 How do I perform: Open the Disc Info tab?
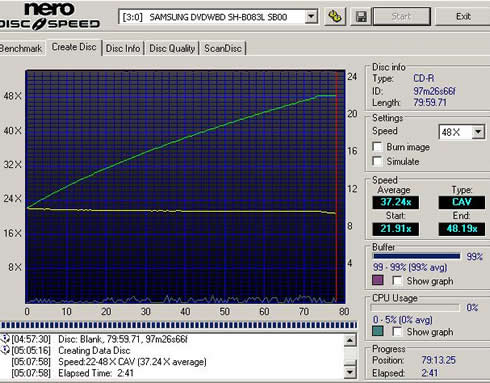[x=123, y=48]
